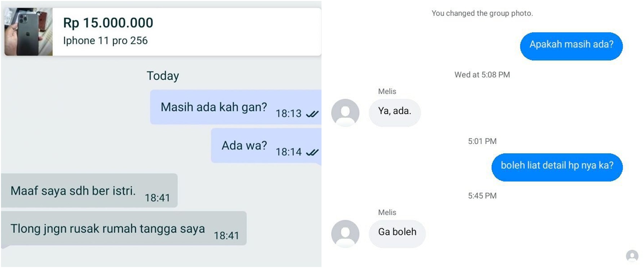Screen dimensions: 644x268
Task: Click Melis's profile avatar beside 'Ya, ada.'
Action: (x=345, y=113)
